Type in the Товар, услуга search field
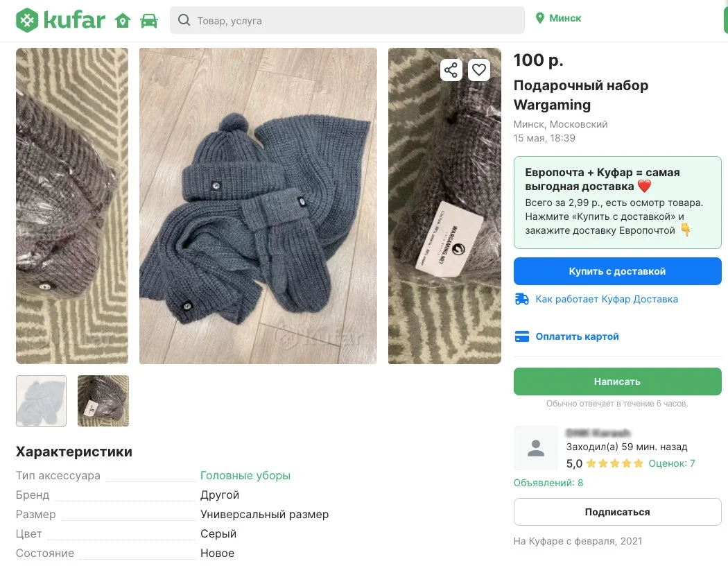 [354, 21]
